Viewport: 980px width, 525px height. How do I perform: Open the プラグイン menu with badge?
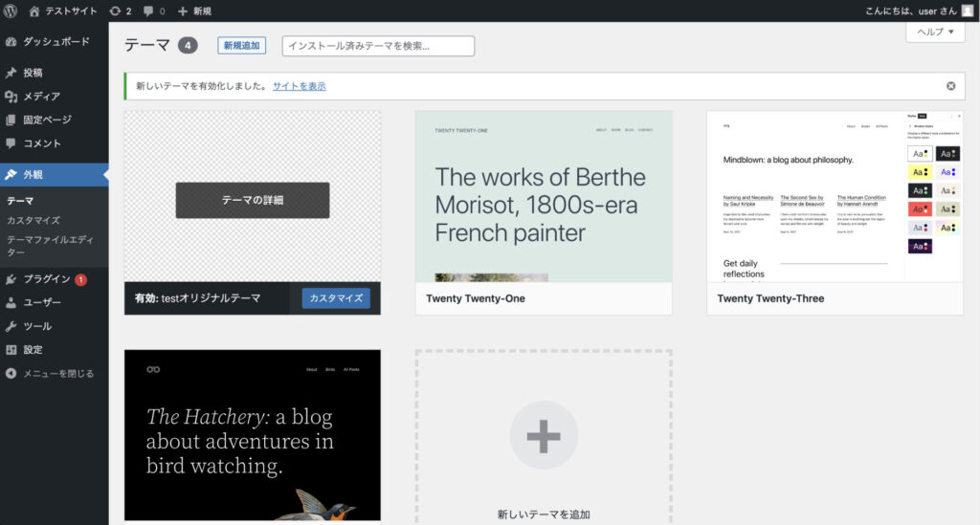48,279
